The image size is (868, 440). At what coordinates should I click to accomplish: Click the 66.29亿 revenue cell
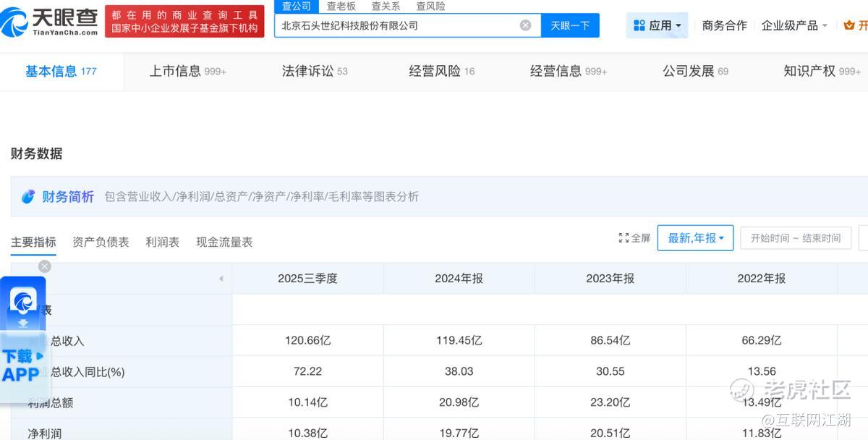(x=761, y=340)
